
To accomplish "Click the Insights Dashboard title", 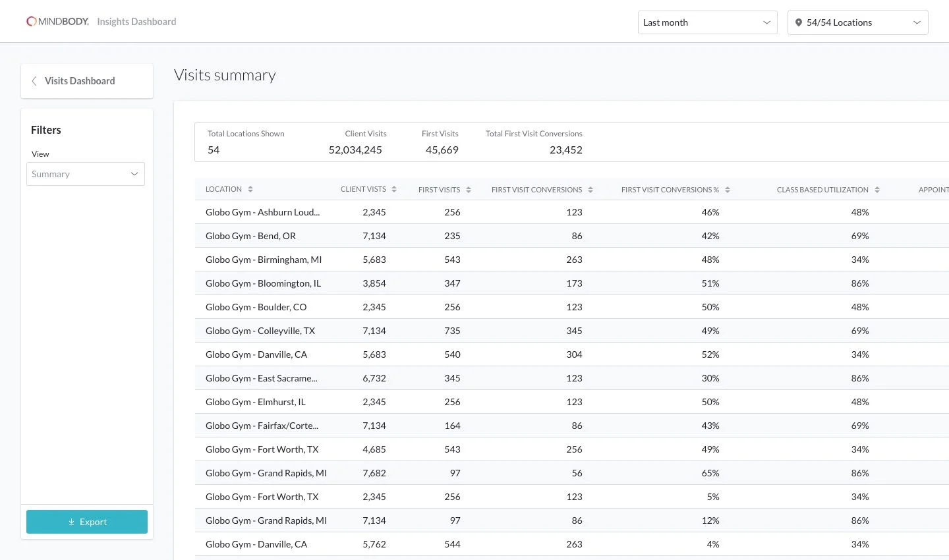I will pos(136,22).
